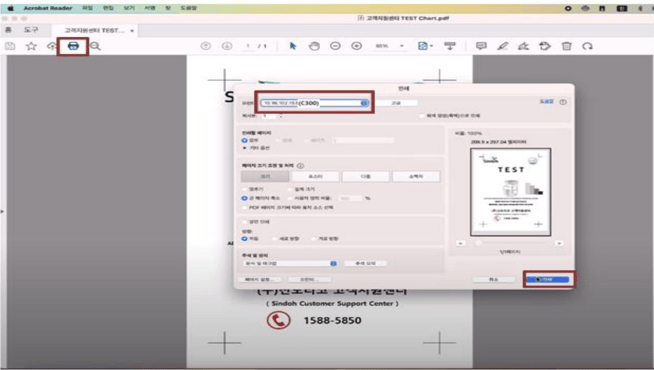Select the highlighter pen tool
This screenshot has width=654, height=370.
click(503, 46)
